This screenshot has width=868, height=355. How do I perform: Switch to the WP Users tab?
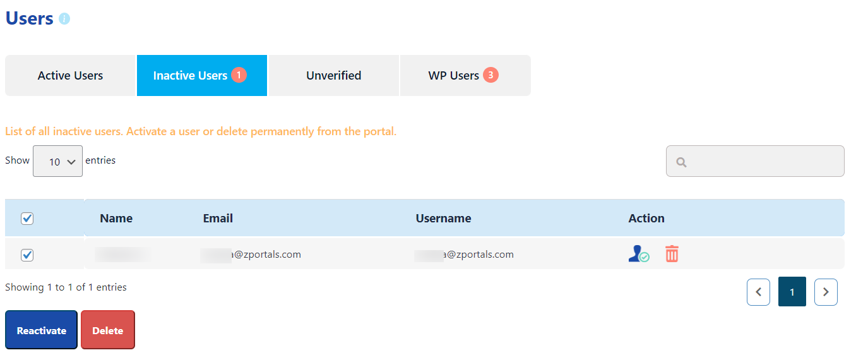(x=465, y=75)
